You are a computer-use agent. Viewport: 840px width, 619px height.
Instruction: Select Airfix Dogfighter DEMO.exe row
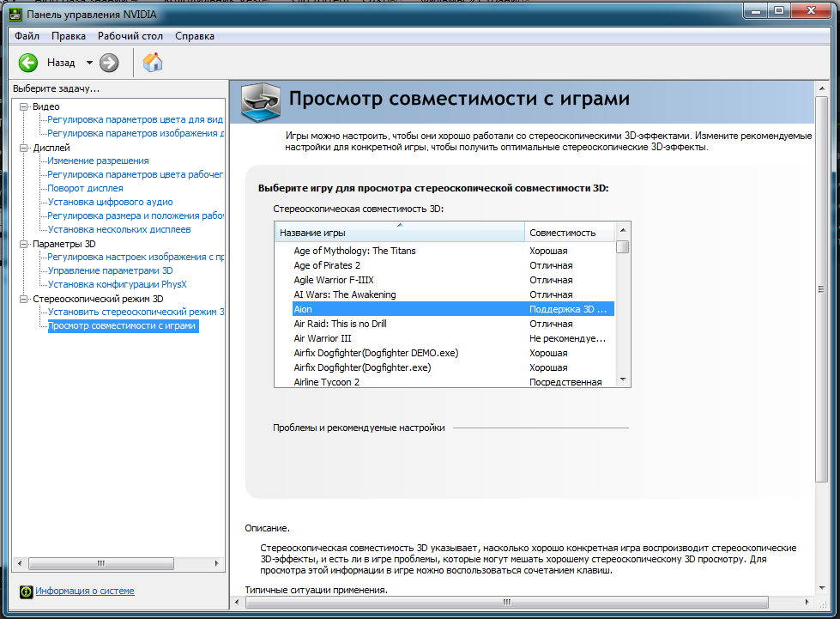444,353
